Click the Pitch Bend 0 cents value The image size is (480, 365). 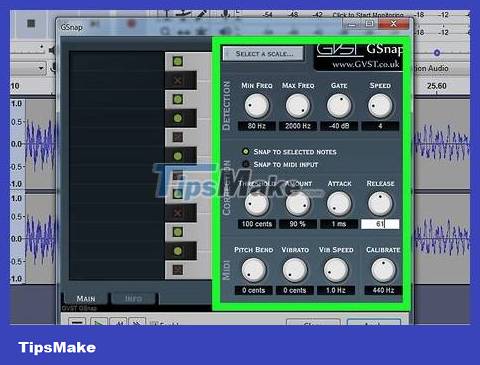tap(254, 290)
